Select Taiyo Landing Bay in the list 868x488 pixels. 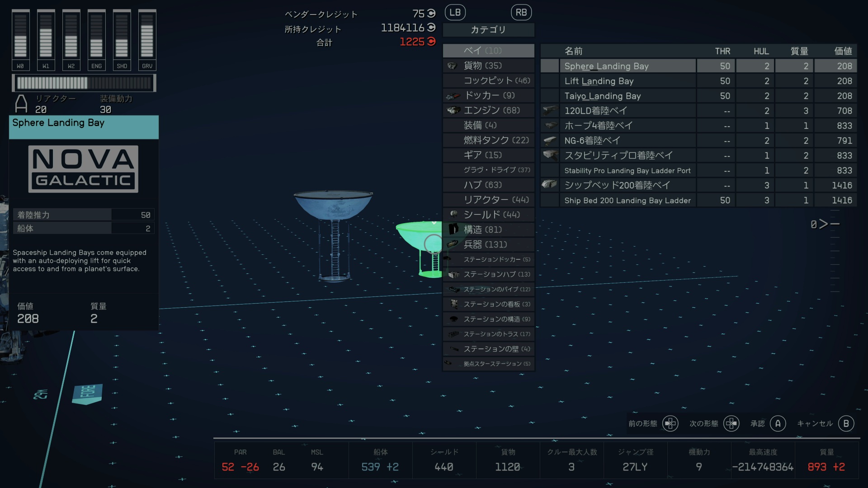point(698,96)
